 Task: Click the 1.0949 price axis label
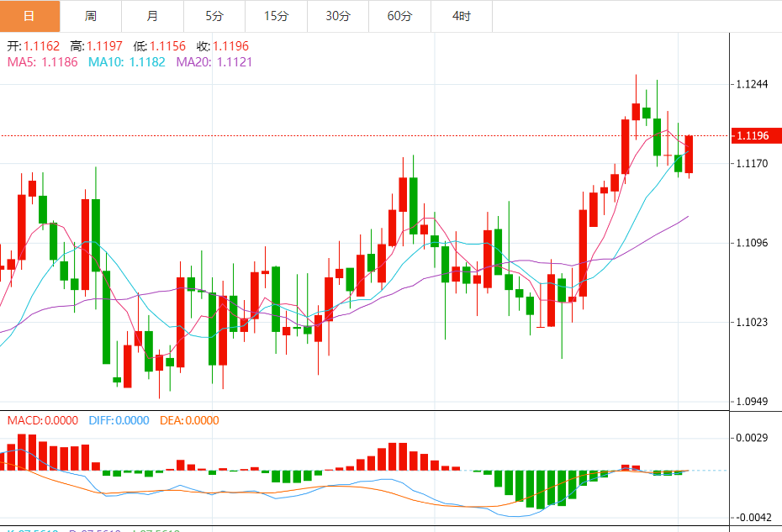[752, 402]
